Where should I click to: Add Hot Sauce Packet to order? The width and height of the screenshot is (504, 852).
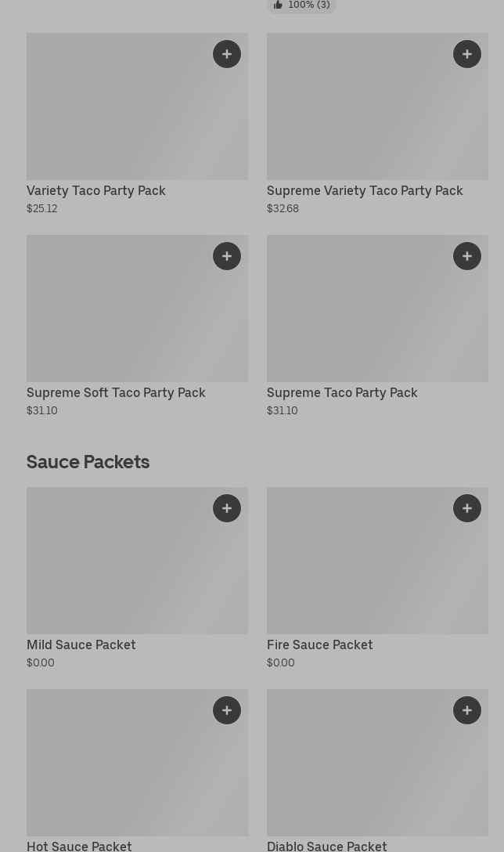click(227, 710)
